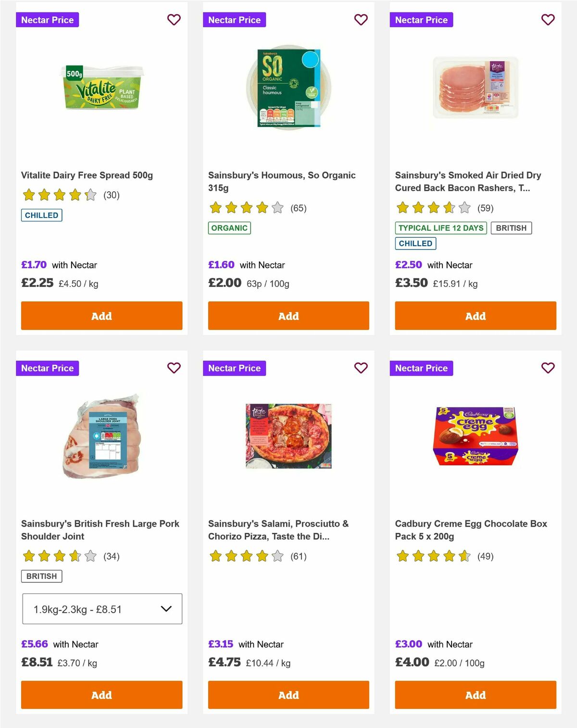Select the BRITISH tag on the bacon rashers

[512, 228]
